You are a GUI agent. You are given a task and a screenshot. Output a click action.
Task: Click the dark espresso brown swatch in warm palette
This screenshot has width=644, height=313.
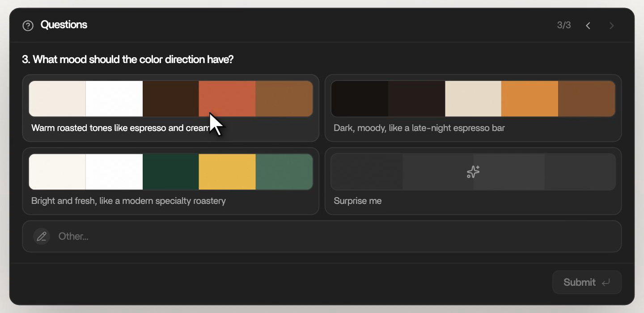[x=171, y=99]
